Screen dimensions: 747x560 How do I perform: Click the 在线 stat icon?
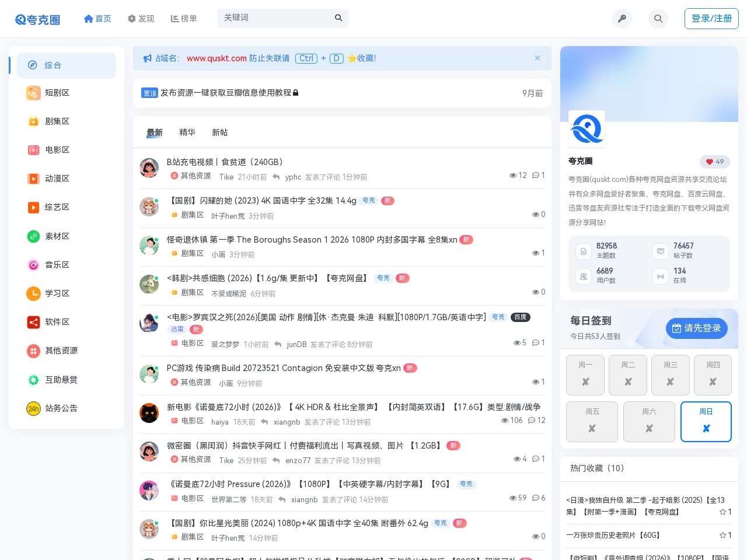click(661, 276)
